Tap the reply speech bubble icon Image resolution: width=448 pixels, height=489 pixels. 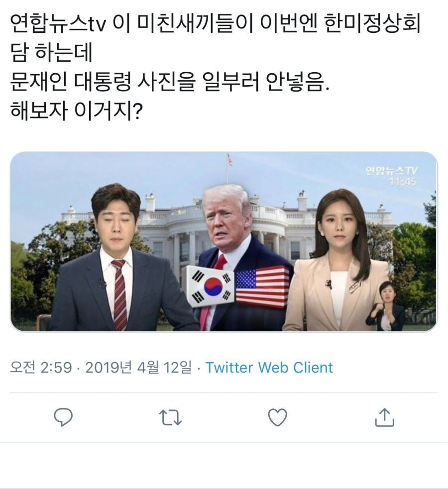tap(63, 417)
